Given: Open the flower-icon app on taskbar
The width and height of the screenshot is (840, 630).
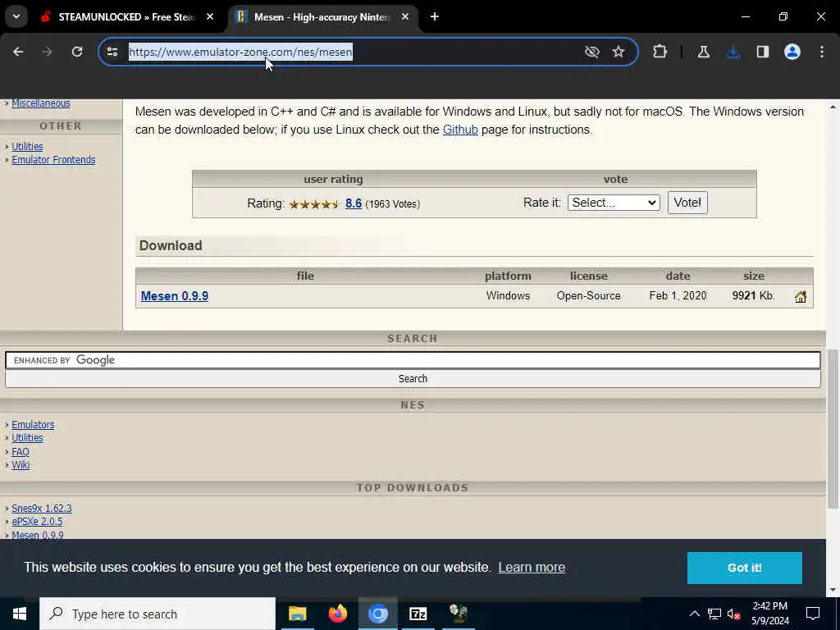Looking at the screenshot, I should (458, 614).
